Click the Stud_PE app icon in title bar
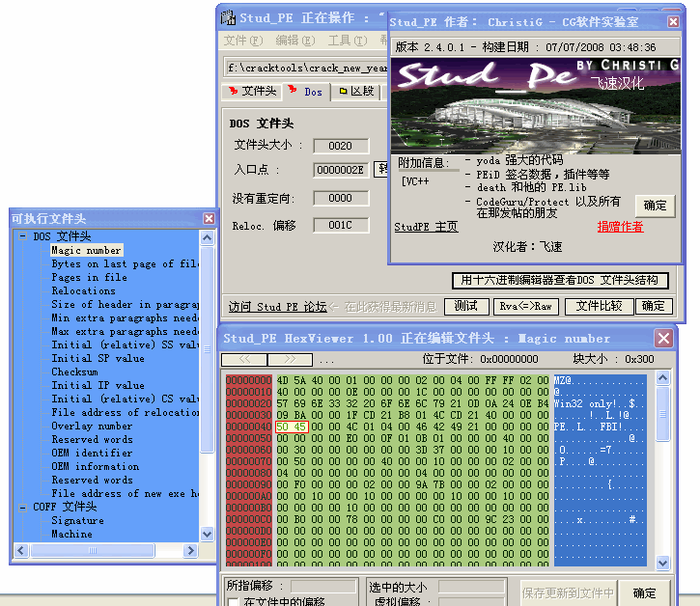700x606 pixels. (228, 17)
